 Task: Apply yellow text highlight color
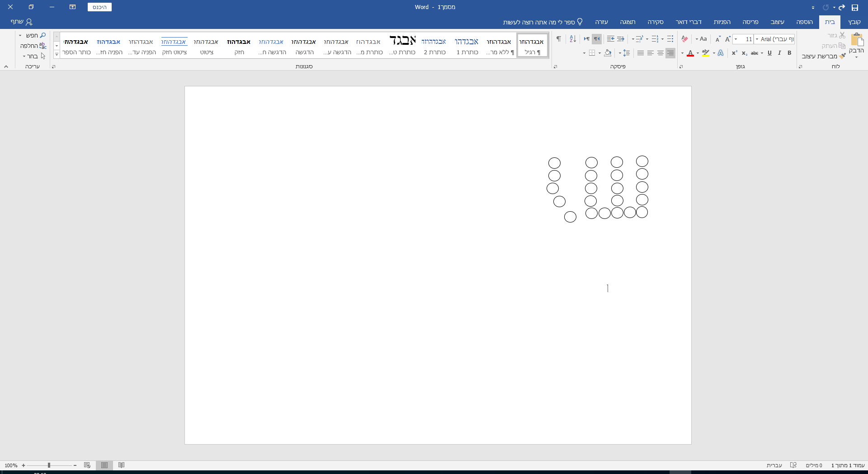coord(706,53)
